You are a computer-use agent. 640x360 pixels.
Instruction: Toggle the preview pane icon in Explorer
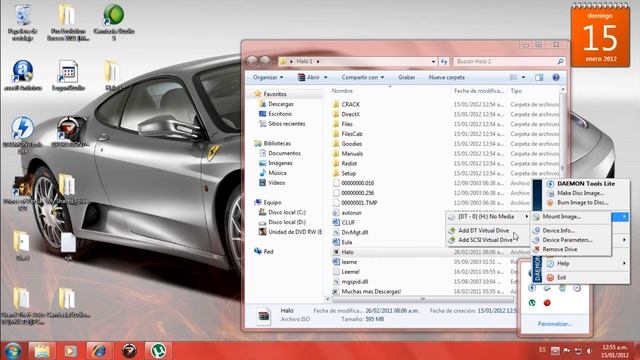539,77
